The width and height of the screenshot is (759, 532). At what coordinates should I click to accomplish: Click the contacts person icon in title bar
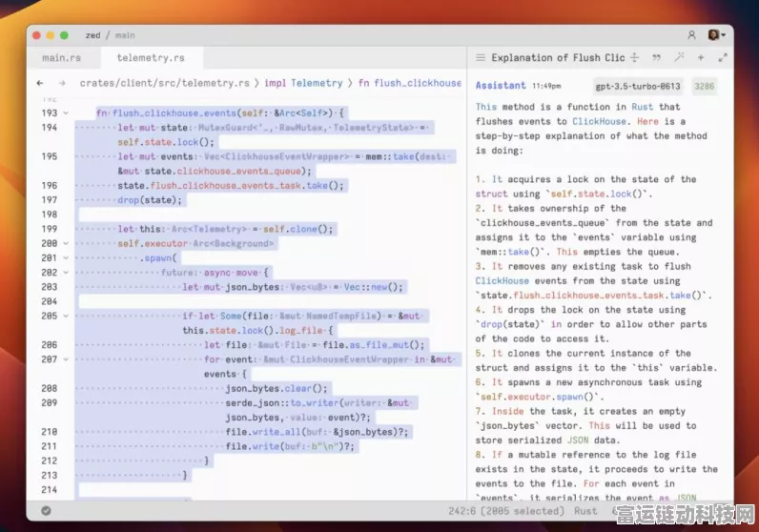pos(691,35)
